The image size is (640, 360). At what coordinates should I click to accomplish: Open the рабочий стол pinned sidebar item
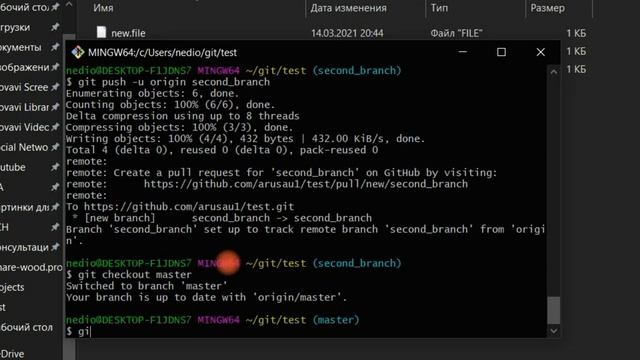[x=24, y=7]
